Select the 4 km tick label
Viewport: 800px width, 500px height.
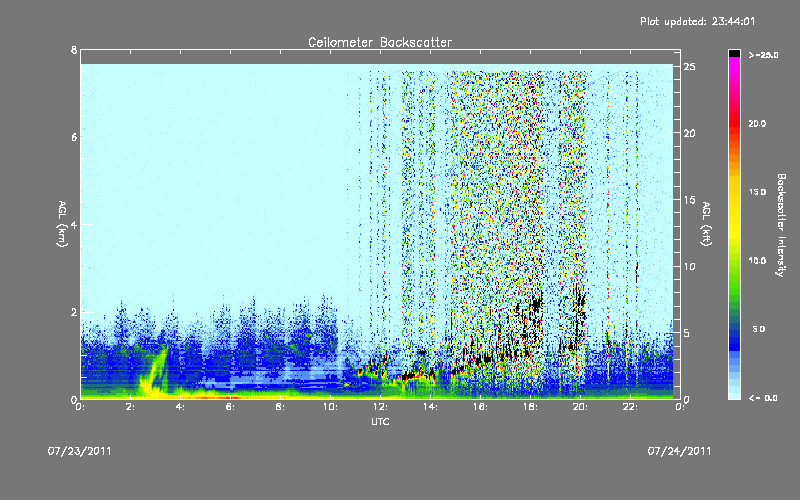(74, 224)
